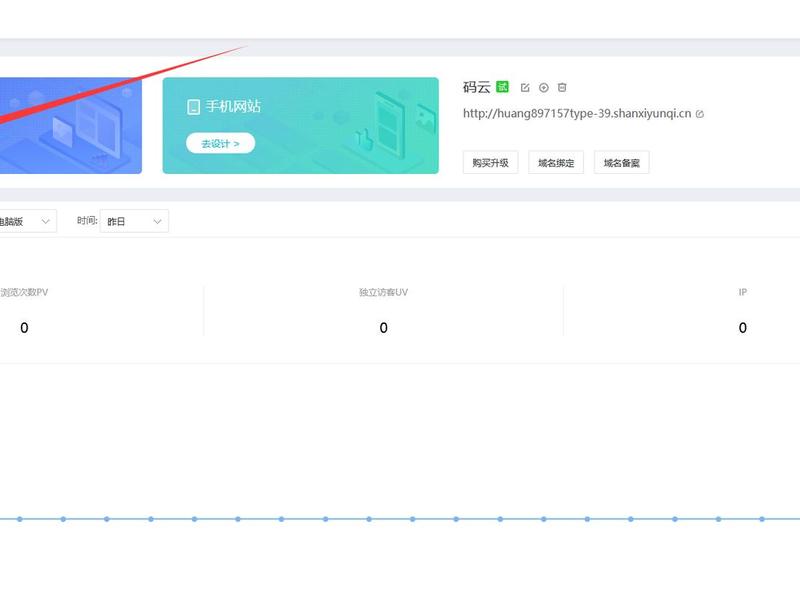This screenshot has width=800, height=600.
Task: Click the phone icon beside 手机网站
Action: point(193,107)
